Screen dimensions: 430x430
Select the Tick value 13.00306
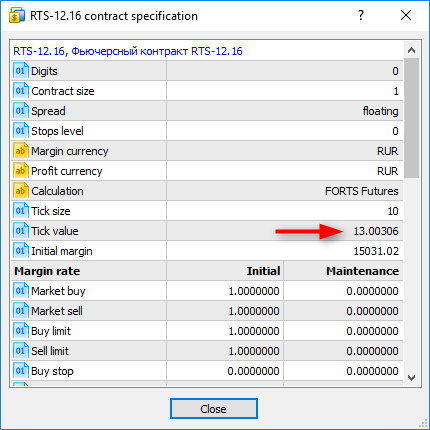point(376,231)
